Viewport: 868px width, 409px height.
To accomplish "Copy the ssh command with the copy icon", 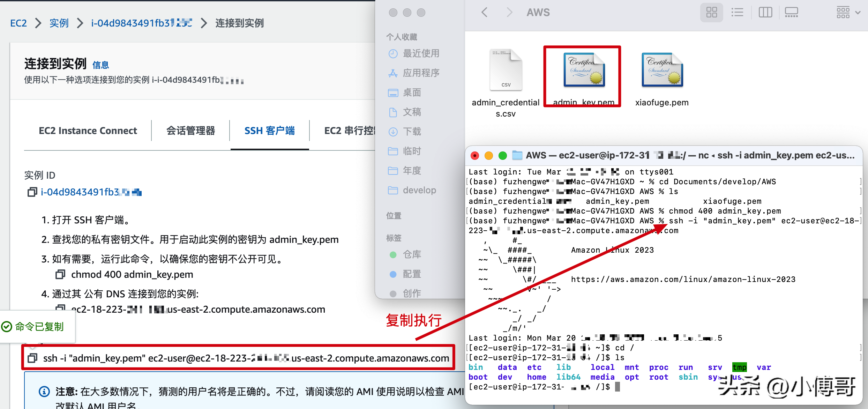I will (32, 358).
